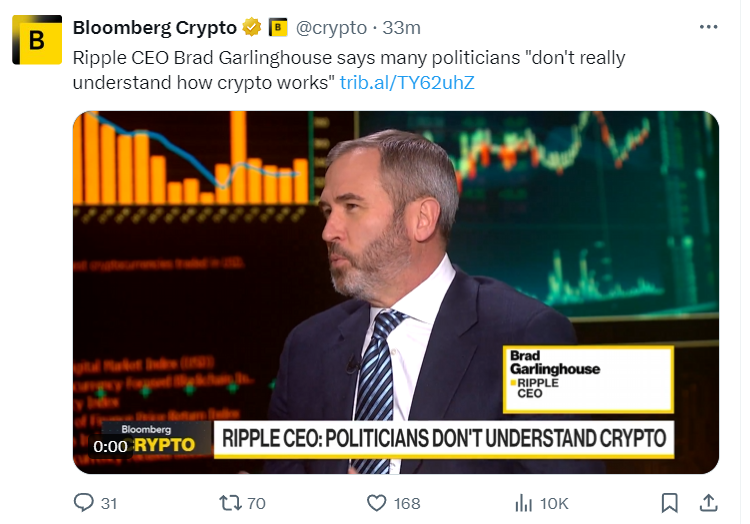The image size is (750, 524).
Task: View tweet analytics bar-chart icon
Action: click(x=522, y=502)
